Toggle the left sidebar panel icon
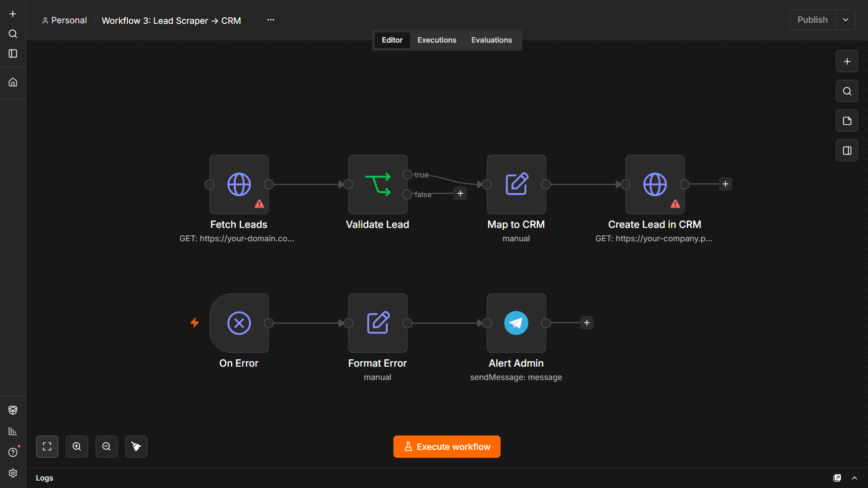Image resolution: width=868 pixels, height=488 pixels. pos(13,54)
